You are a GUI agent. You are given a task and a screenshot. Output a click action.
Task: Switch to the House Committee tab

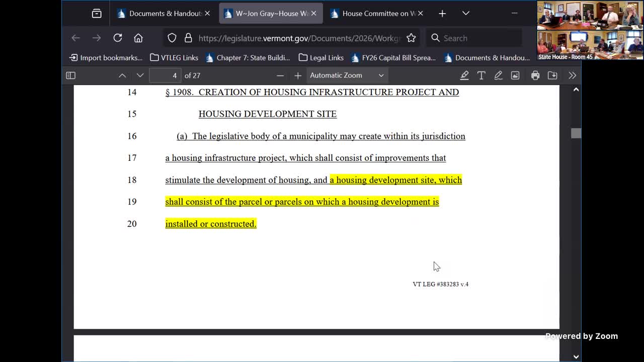[x=375, y=14]
